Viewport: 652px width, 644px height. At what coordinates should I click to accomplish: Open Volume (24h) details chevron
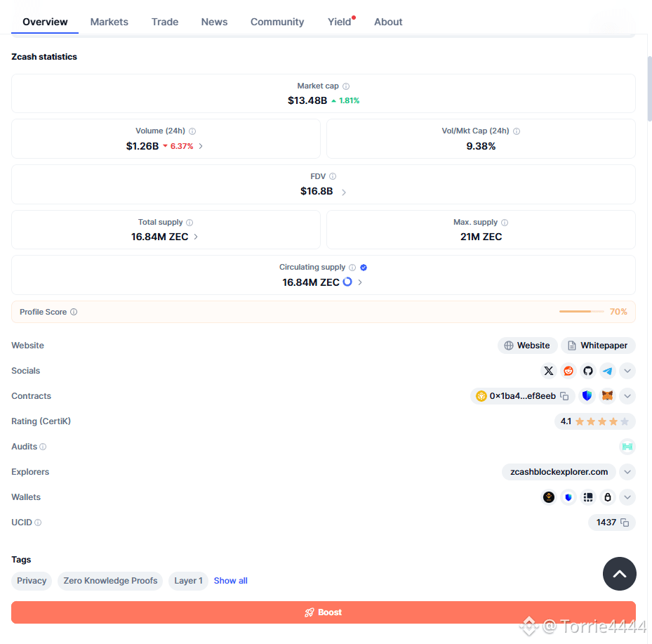(201, 146)
